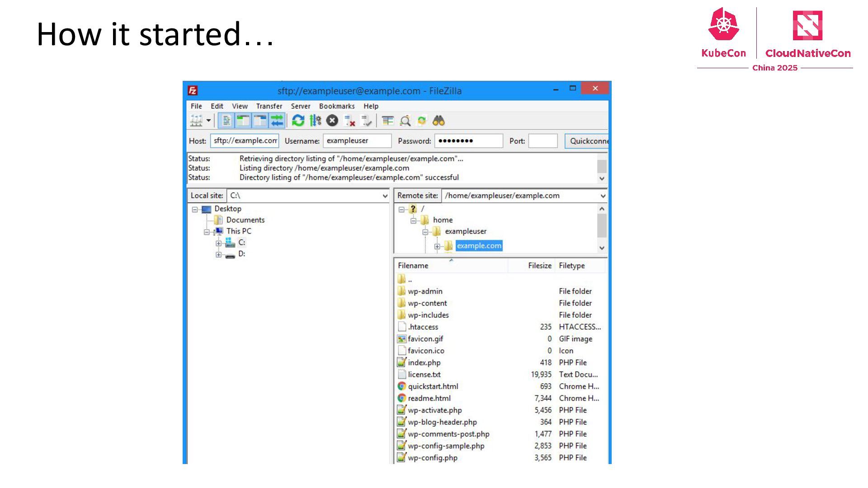Toggle synchronized browsing icon
Image resolution: width=868 pixels, height=488 pixels.
click(x=422, y=121)
